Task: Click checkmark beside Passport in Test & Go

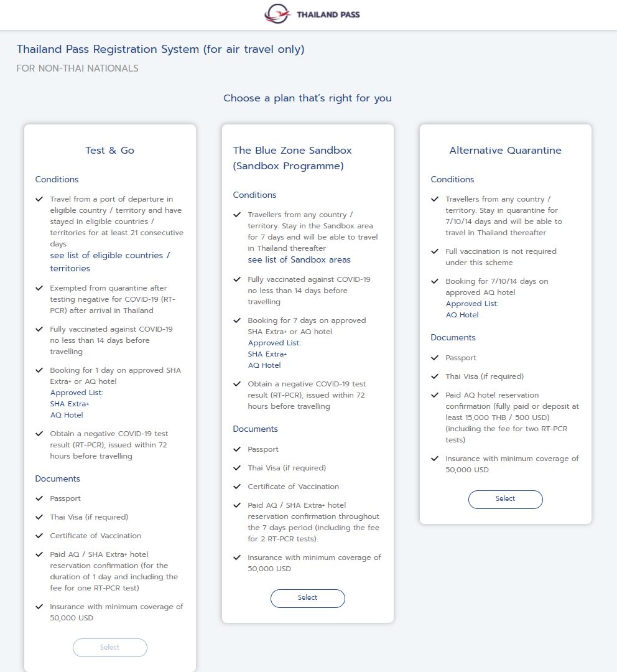Action: pyautogui.click(x=39, y=498)
